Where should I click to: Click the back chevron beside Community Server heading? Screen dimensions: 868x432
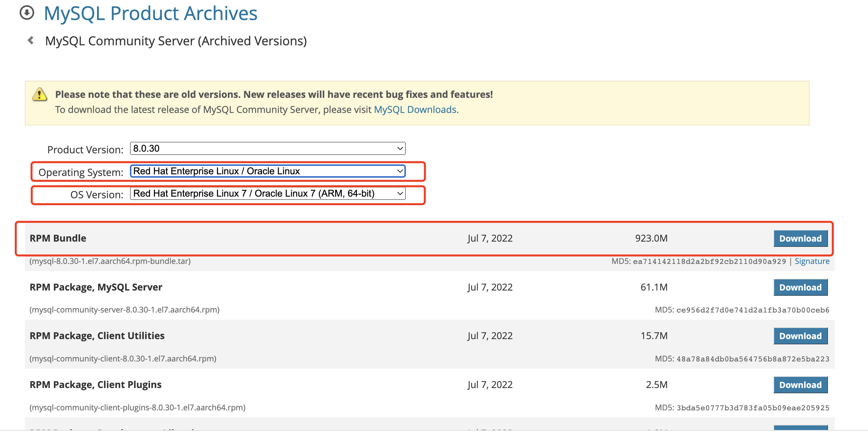[31, 40]
